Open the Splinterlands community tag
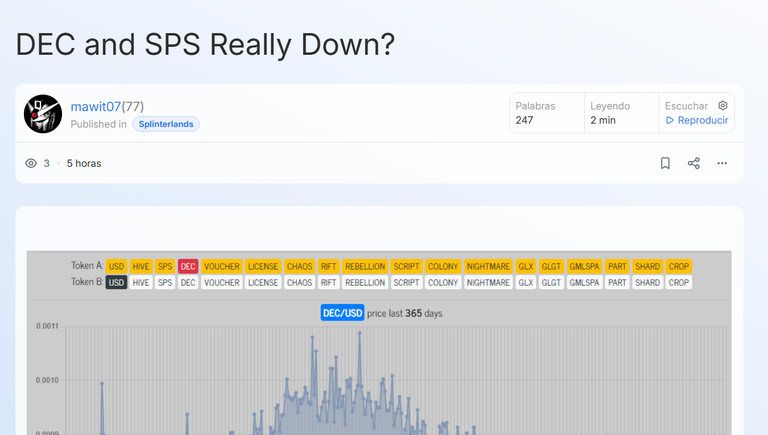The width and height of the screenshot is (768, 435). (x=166, y=124)
